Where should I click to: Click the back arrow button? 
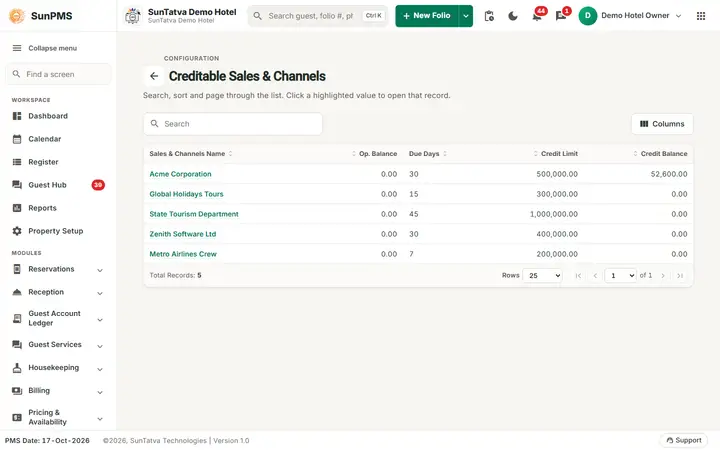pos(154,76)
